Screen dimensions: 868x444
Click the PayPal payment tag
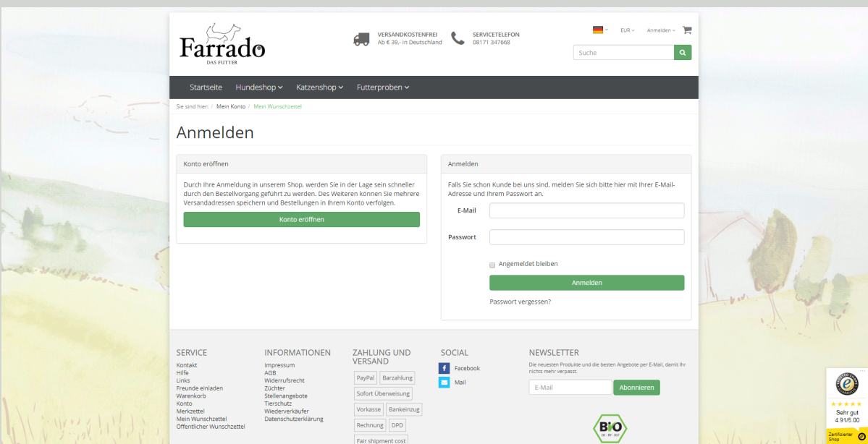(366, 378)
